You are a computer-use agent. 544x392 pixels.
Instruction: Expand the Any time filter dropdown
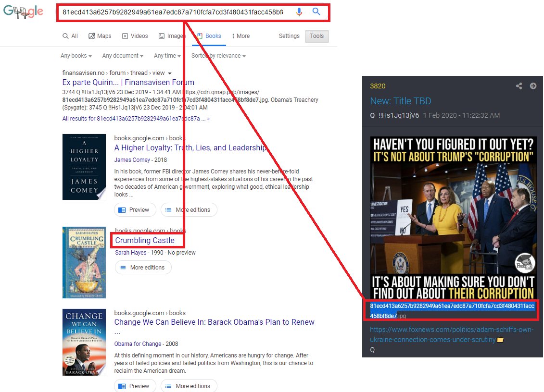click(167, 56)
